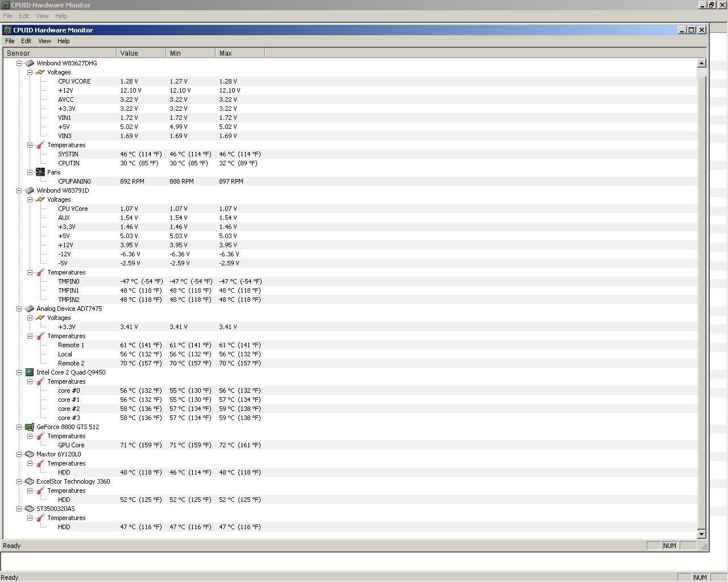Collapse the ExcelStor Technology J360 node
Viewport: 728px width, 582px height.
(19, 481)
